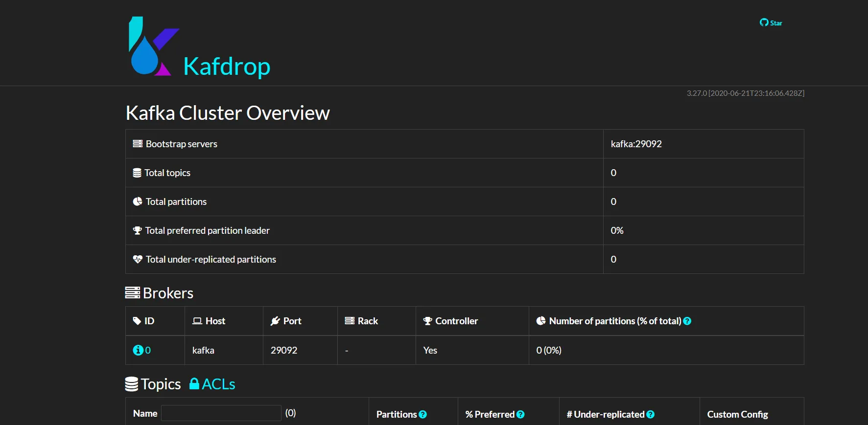Click the Total under-replicated partitions value 0
Screen dimensions: 868x425
pos(613,259)
